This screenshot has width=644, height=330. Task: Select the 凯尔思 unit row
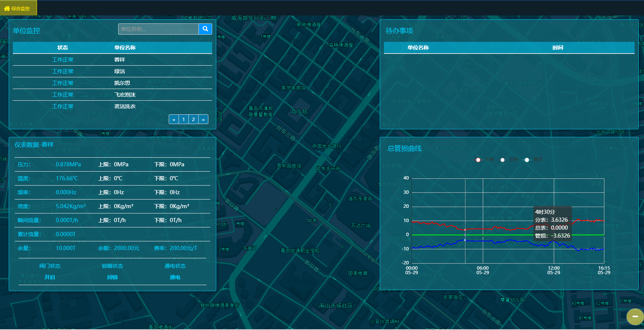122,83
